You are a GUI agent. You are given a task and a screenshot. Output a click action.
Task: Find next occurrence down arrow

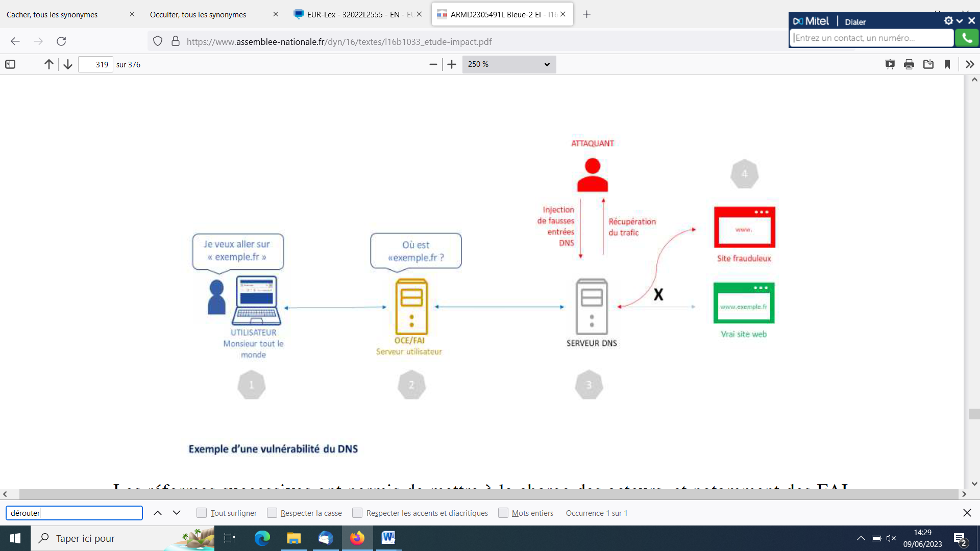pyautogui.click(x=177, y=513)
